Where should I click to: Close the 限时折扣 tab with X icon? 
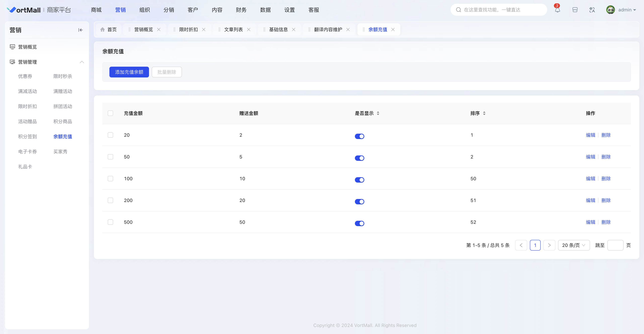pyautogui.click(x=204, y=29)
